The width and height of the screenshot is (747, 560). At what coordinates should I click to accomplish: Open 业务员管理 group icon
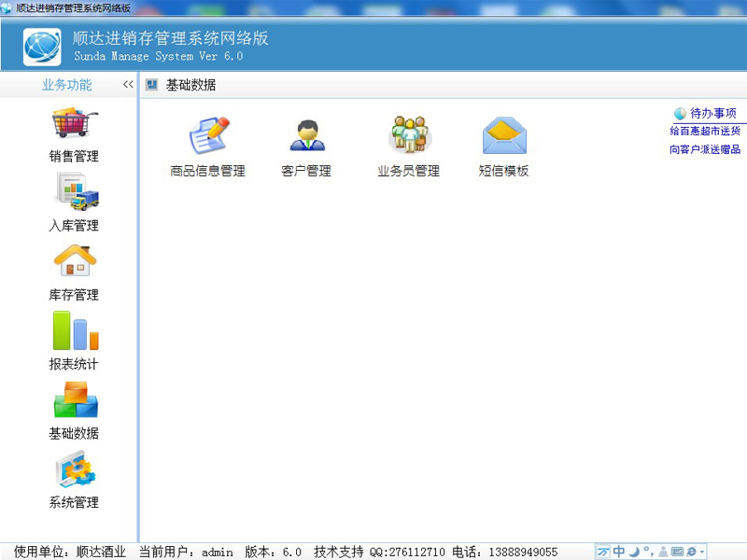pos(408,136)
